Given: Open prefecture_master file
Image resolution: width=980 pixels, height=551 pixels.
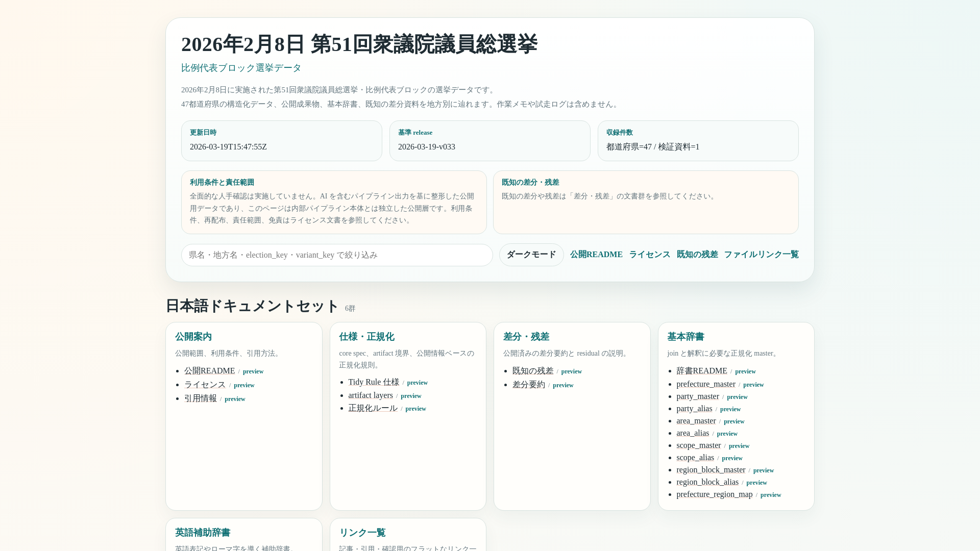Looking at the screenshot, I should pos(706,384).
